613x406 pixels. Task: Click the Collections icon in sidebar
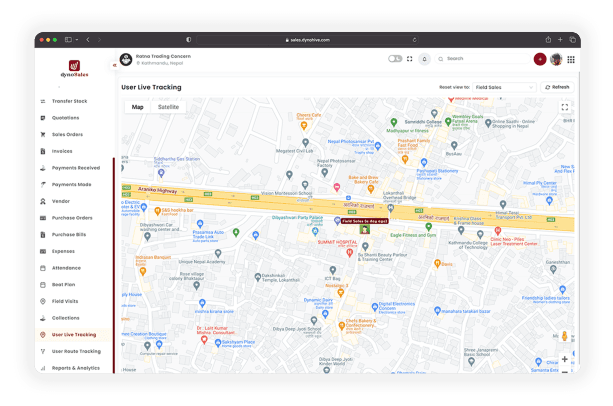tap(43, 318)
